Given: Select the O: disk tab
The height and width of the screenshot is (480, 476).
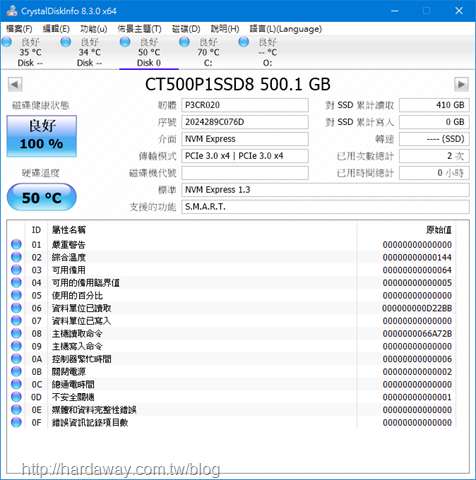Looking at the screenshot, I should coord(267,52).
